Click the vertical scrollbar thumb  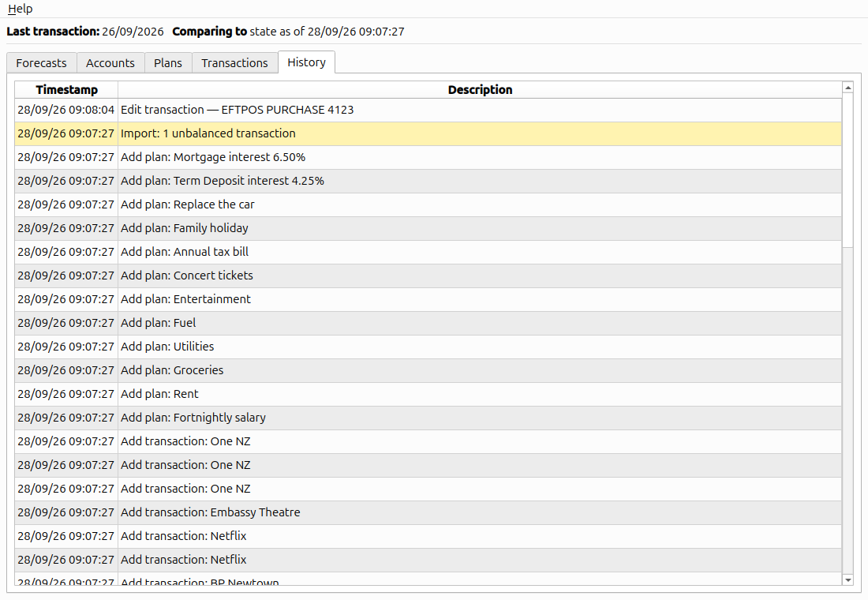(x=847, y=171)
